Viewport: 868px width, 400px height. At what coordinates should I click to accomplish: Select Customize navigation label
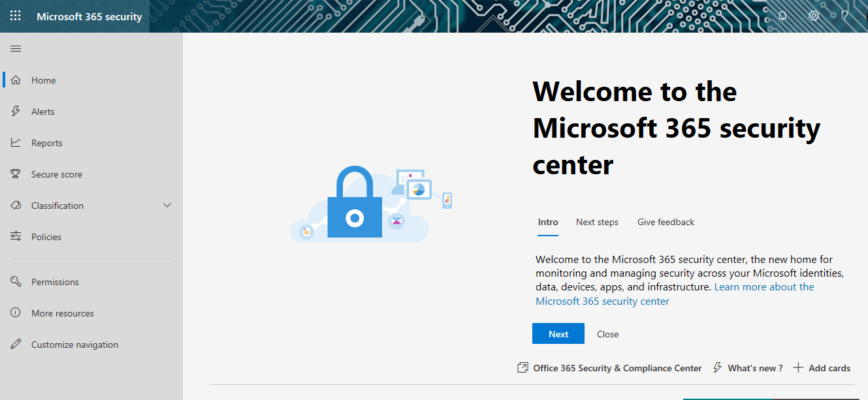pyautogui.click(x=75, y=345)
